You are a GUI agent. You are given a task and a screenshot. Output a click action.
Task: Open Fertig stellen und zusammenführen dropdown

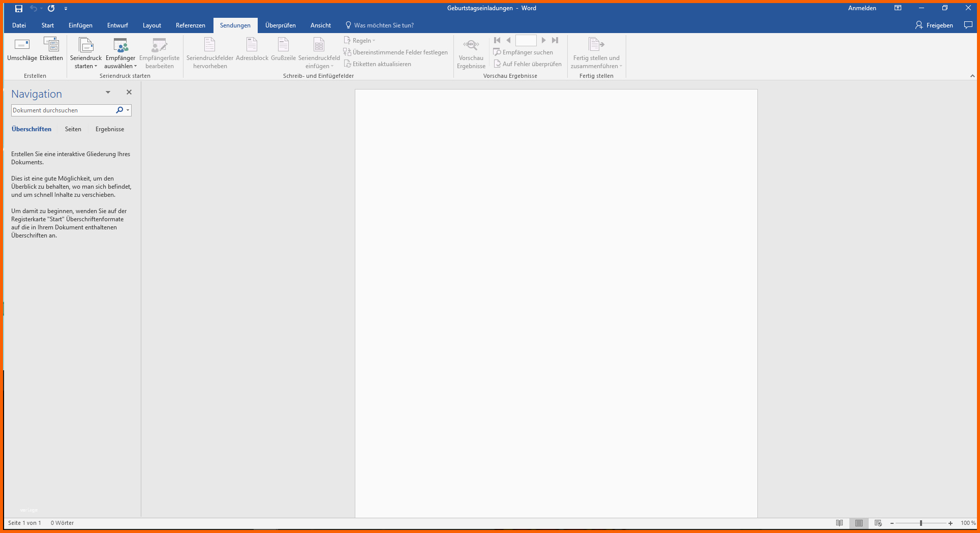point(596,53)
